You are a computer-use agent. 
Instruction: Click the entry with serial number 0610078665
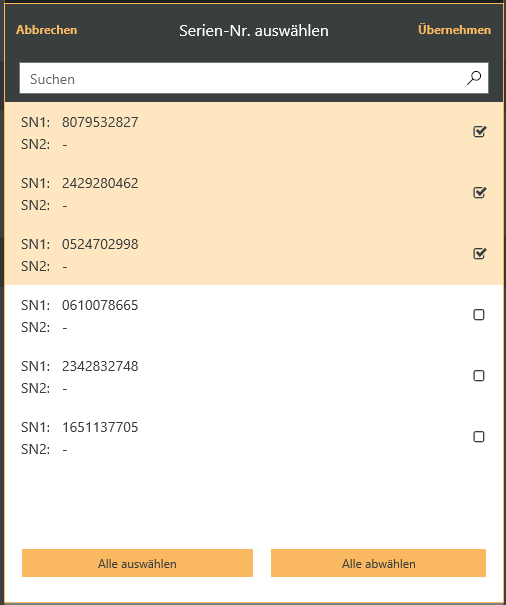pyautogui.click(x=254, y=316)
